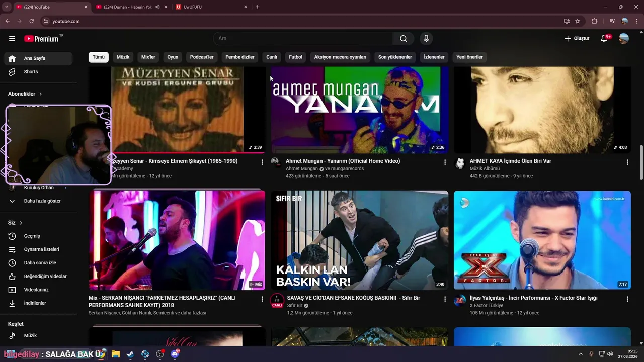Open the YouTube account avatar menu

click(x=624, y=39)
